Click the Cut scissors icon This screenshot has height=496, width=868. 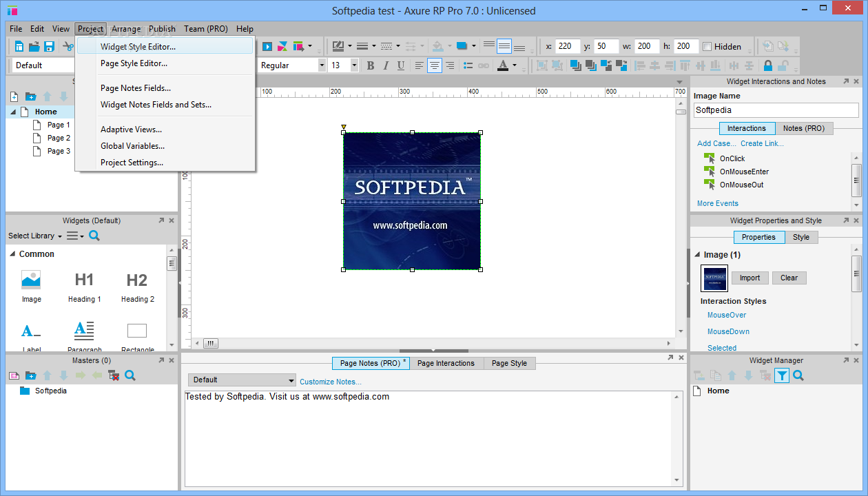(x=68, y=46)
